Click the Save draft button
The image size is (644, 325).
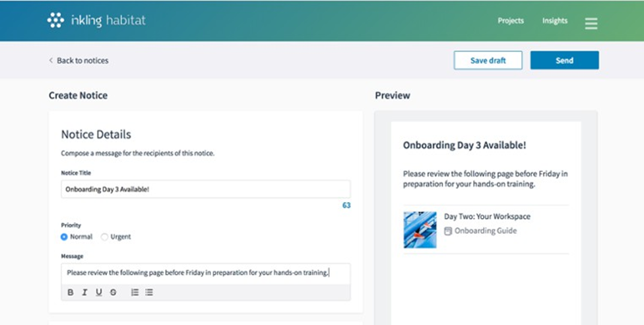(488, 60)
